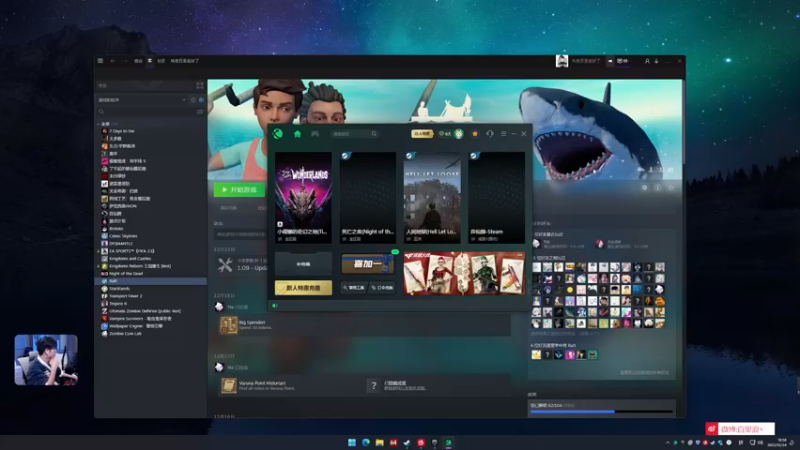Screen dimensions: 800x450
Task: Click the gold badge button in booster header
Action: (x=422, y=134)
